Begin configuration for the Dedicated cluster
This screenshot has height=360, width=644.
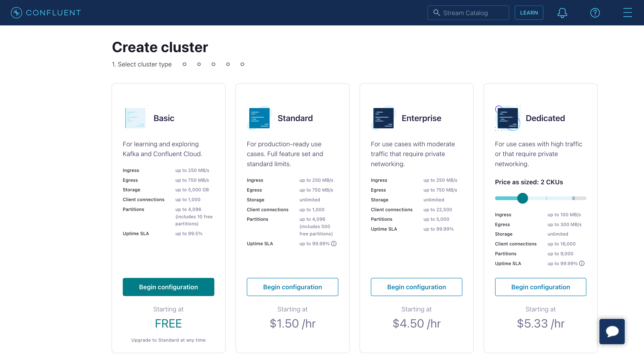point(540,287)
